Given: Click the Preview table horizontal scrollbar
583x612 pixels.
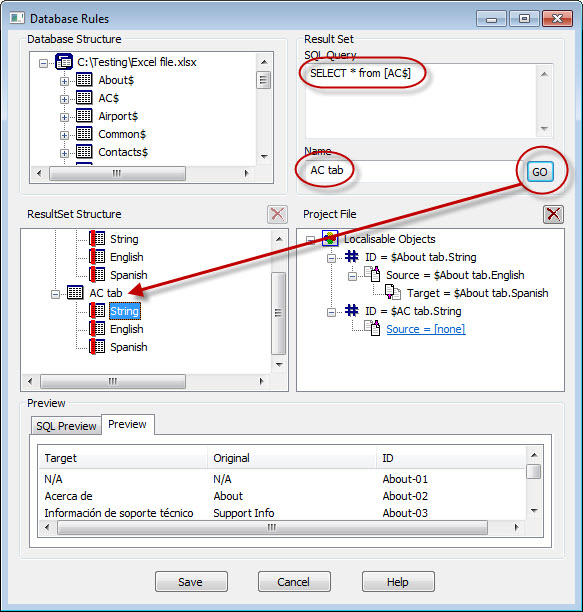Looking at the screenshot, I should (272, 528).
